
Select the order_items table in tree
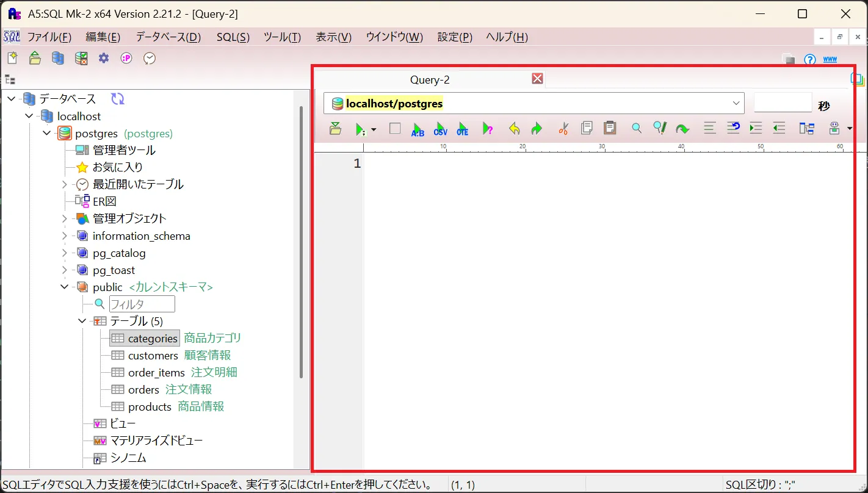pyautogui.click(x=156, y=372)
